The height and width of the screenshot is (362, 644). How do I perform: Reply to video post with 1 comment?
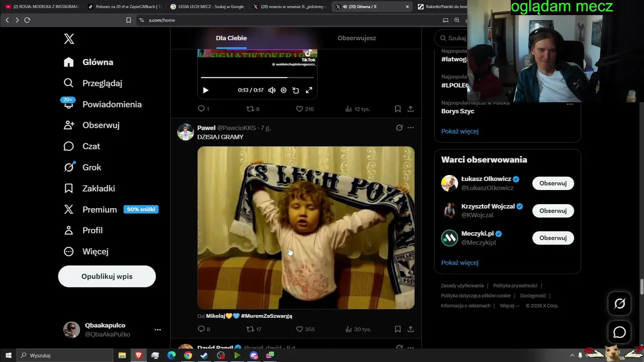click(203, 109)
